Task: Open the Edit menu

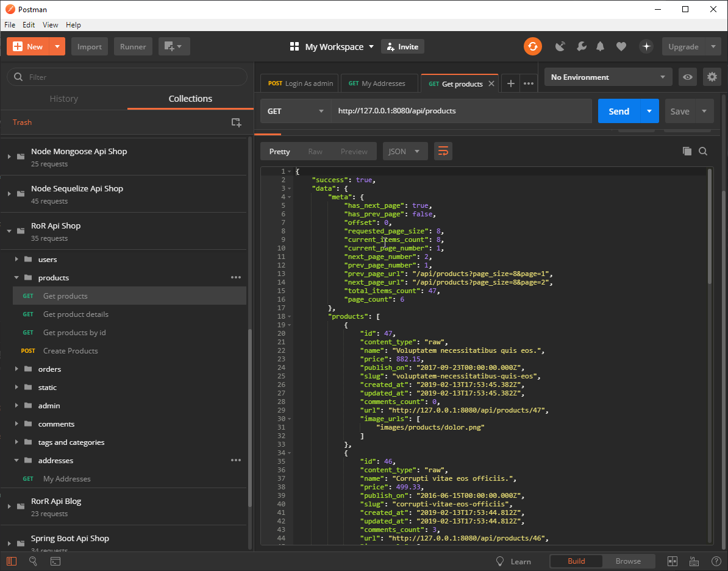Action: tap(29, 24)
